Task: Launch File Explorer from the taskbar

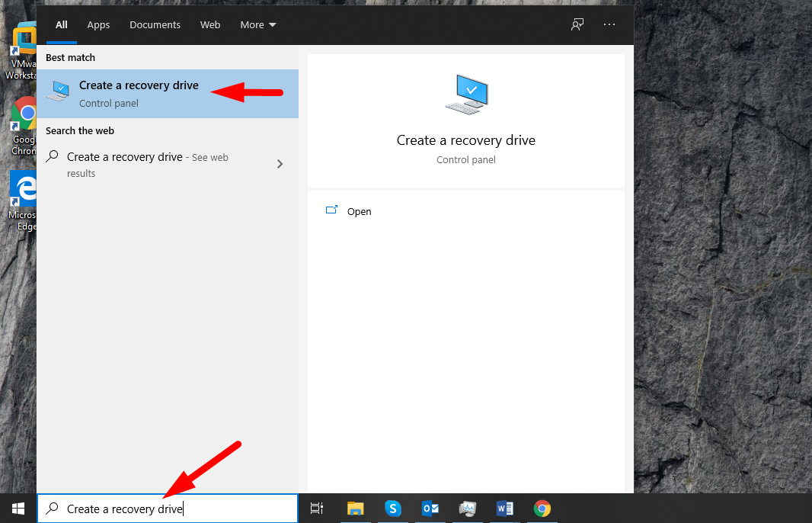Action: click(355, 509)
